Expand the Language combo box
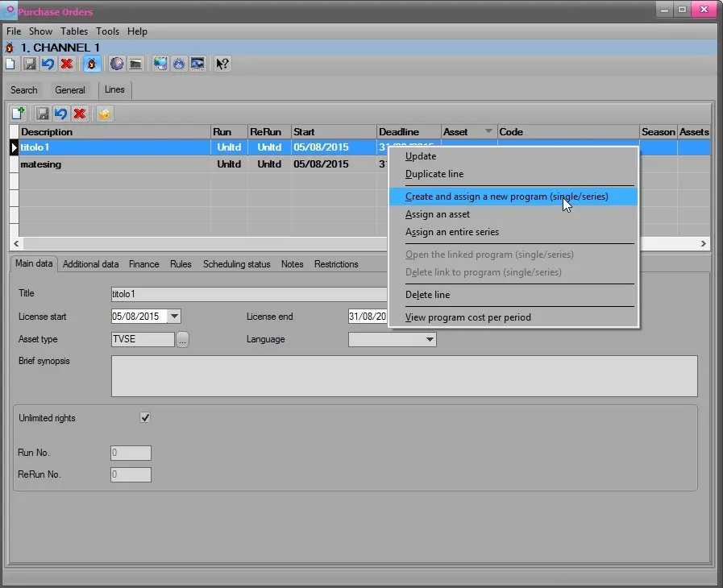The image size is (723, 588). pos(429,340)
